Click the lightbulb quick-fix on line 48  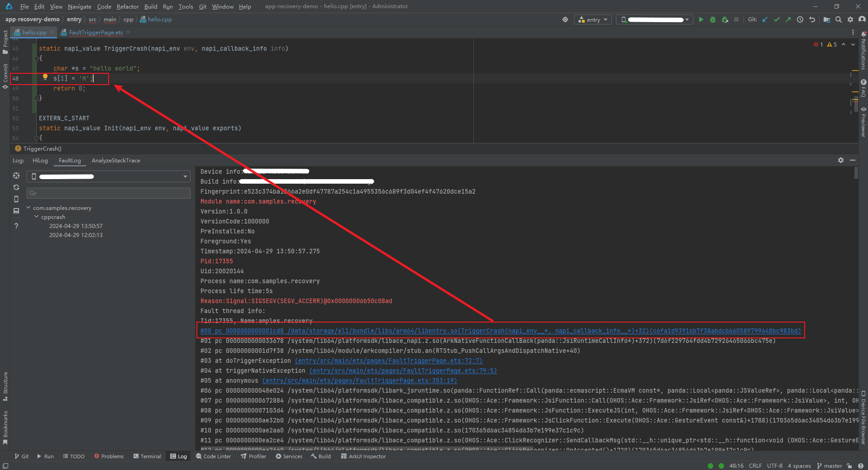tap(45, 77)
